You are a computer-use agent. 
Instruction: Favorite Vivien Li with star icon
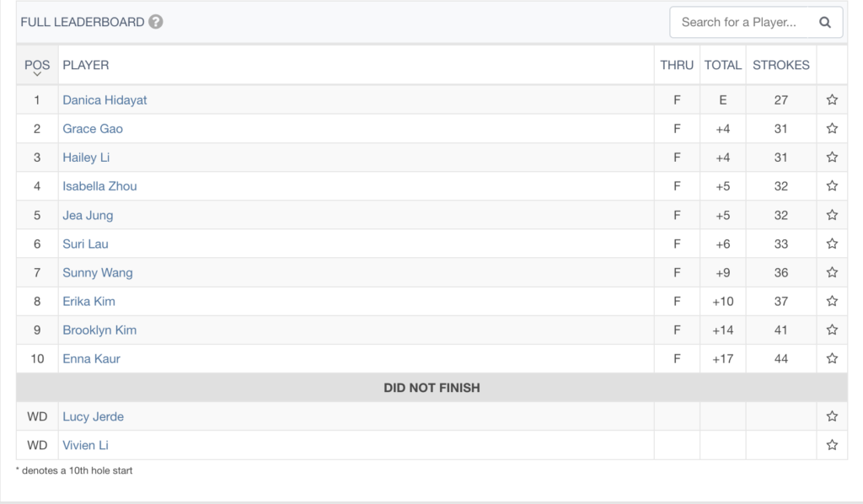point(832,444)
